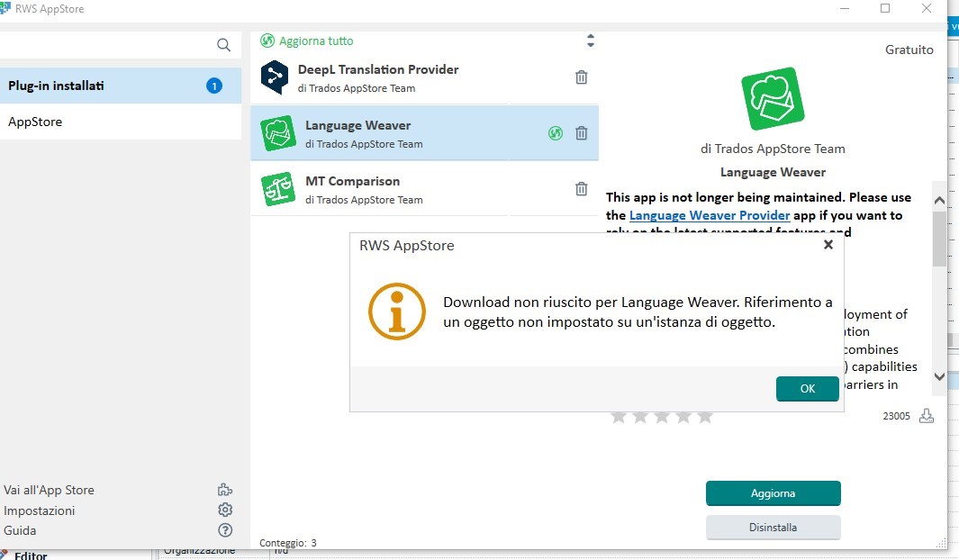Click the Aggiorna button

click(774, 493)
